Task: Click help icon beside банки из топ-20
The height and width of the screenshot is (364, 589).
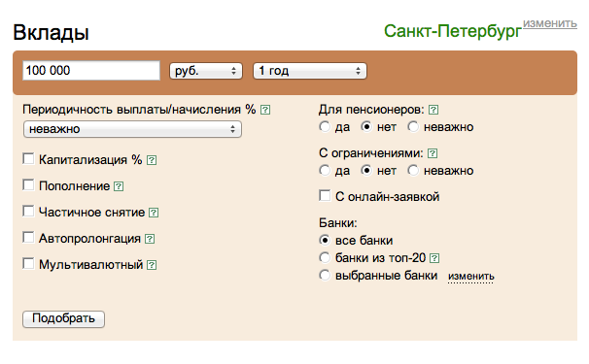Action: (x=434, y=258)
